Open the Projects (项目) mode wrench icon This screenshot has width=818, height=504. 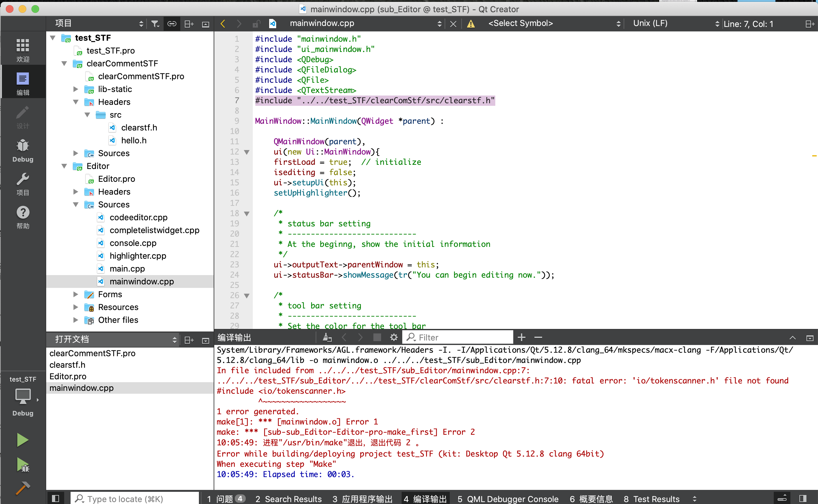point(23,183)
